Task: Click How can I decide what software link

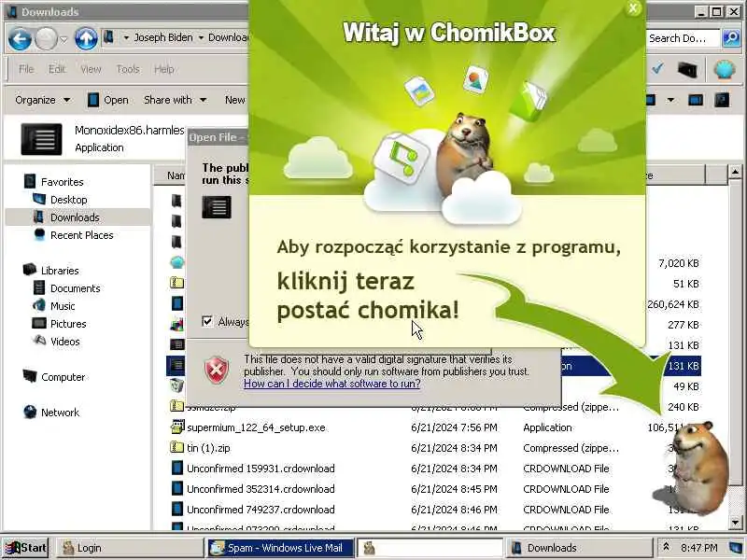Action: (x=332, y=384)
